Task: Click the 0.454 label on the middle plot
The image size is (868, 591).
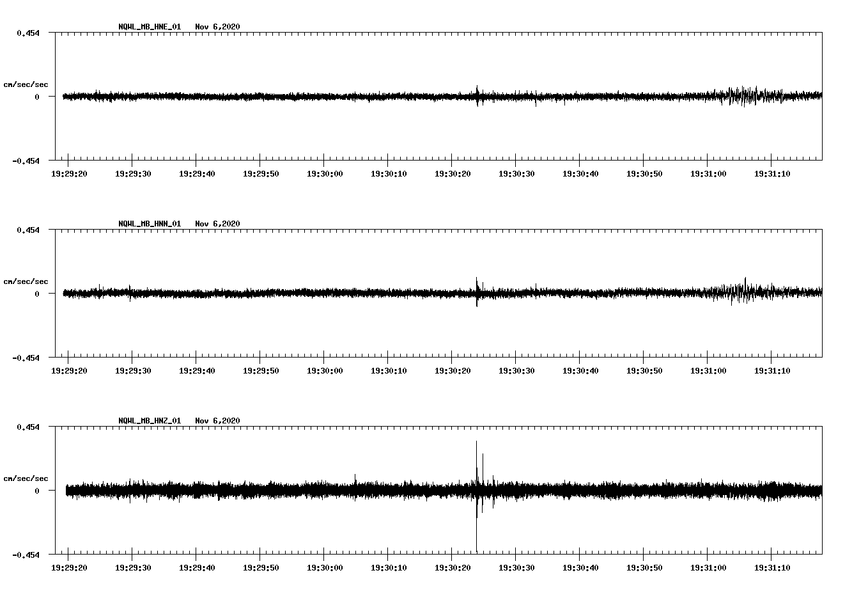Action: (x=29, y=229)
